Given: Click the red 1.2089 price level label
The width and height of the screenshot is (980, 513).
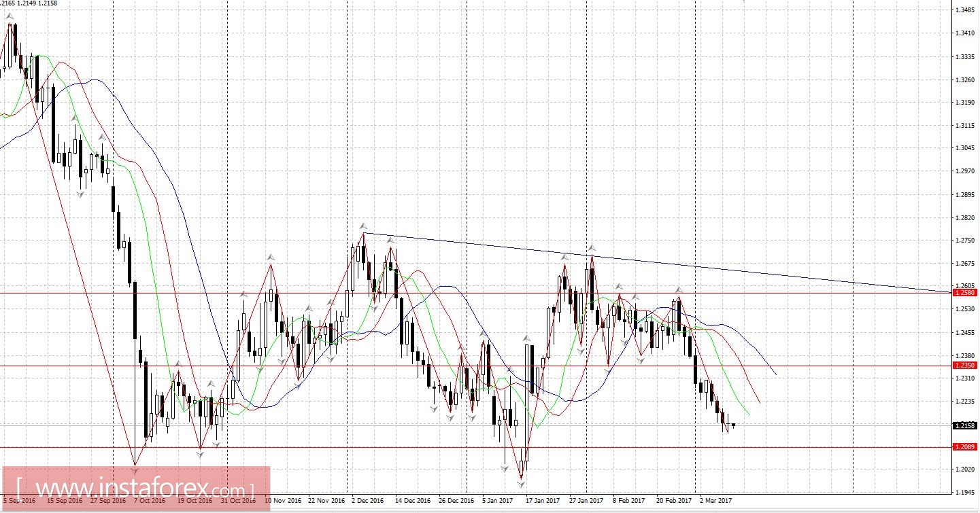Looking at the screenshot, I should (x=965, y=447).
